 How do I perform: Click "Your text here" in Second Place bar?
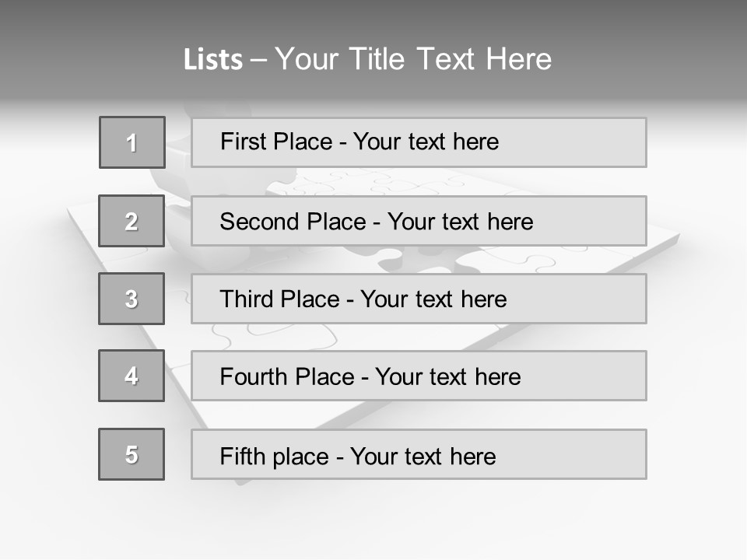coord(460,222)
